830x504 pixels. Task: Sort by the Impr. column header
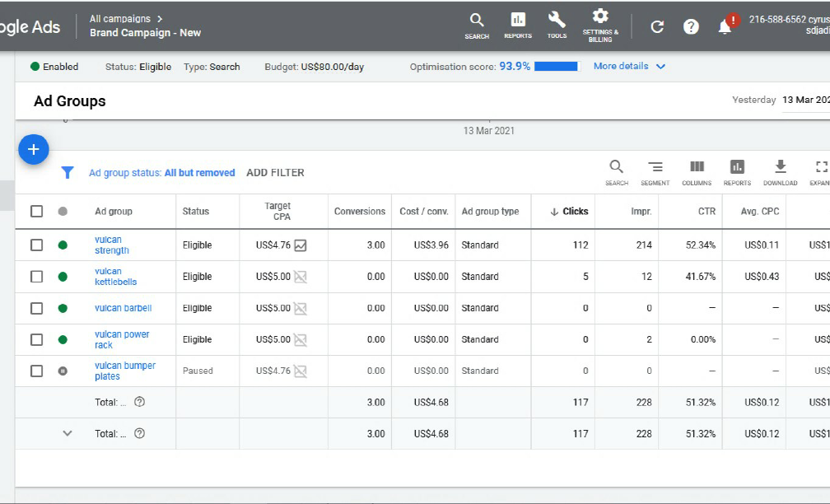(x=641, y=211)
